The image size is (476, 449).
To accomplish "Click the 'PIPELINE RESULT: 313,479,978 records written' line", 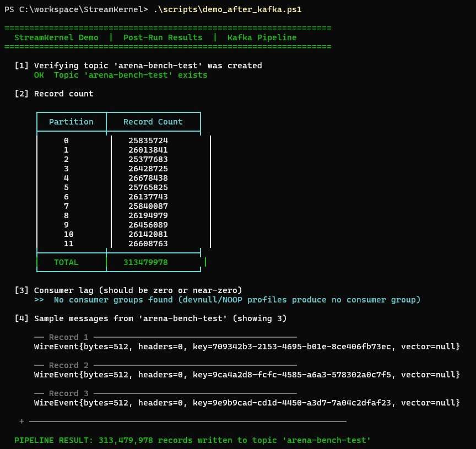I will tap(192, 440).
